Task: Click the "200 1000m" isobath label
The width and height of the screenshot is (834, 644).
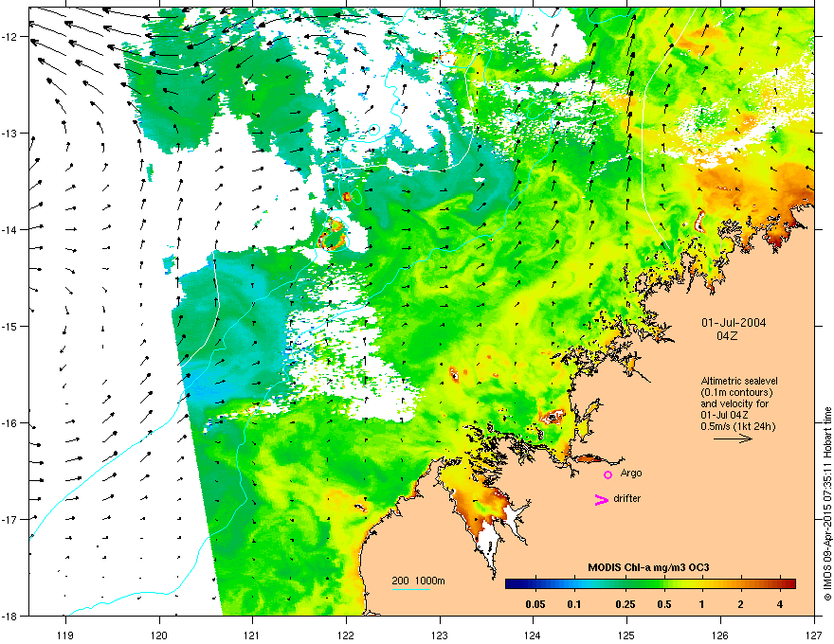Action: click(418, 581)
